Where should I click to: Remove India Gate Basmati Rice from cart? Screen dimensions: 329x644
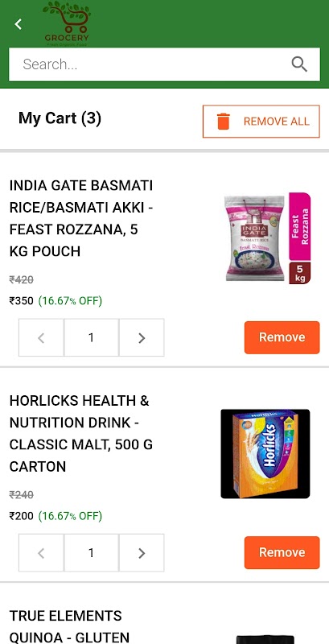(x=282, y=337)
